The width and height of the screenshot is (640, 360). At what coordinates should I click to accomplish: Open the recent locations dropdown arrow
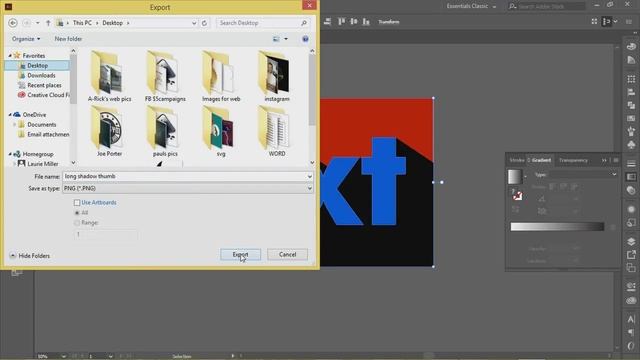click(x=38, y=23)
